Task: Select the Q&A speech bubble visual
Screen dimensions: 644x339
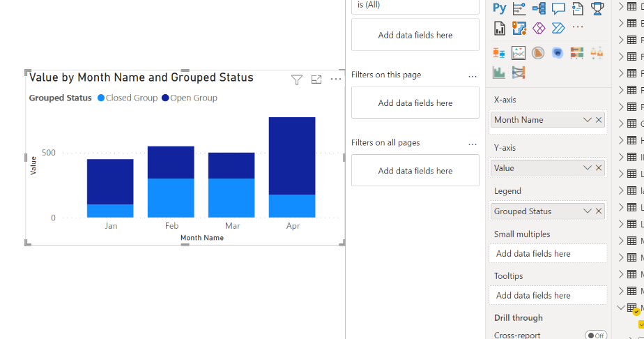Action: pos(558,8)
